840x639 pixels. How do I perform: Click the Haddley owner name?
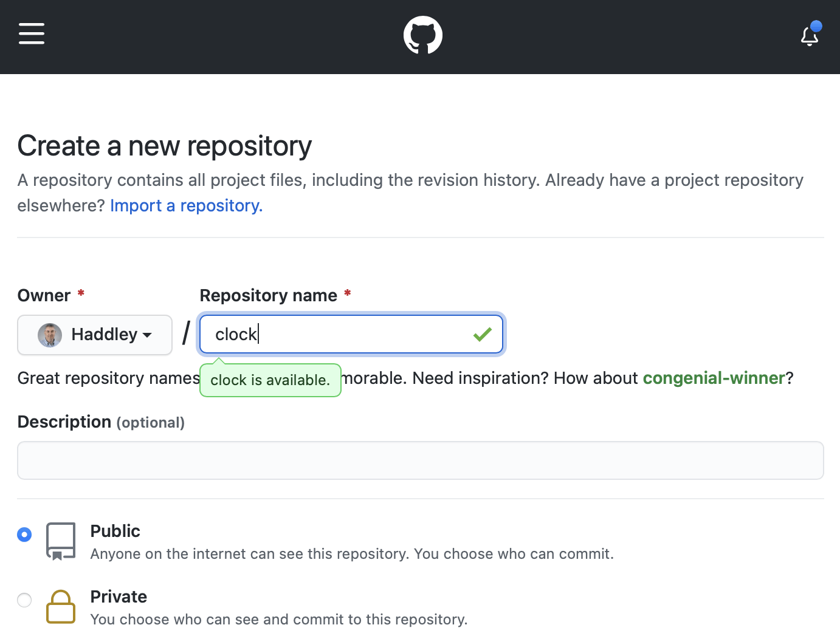pyautogui.click(x=105, y=335)
